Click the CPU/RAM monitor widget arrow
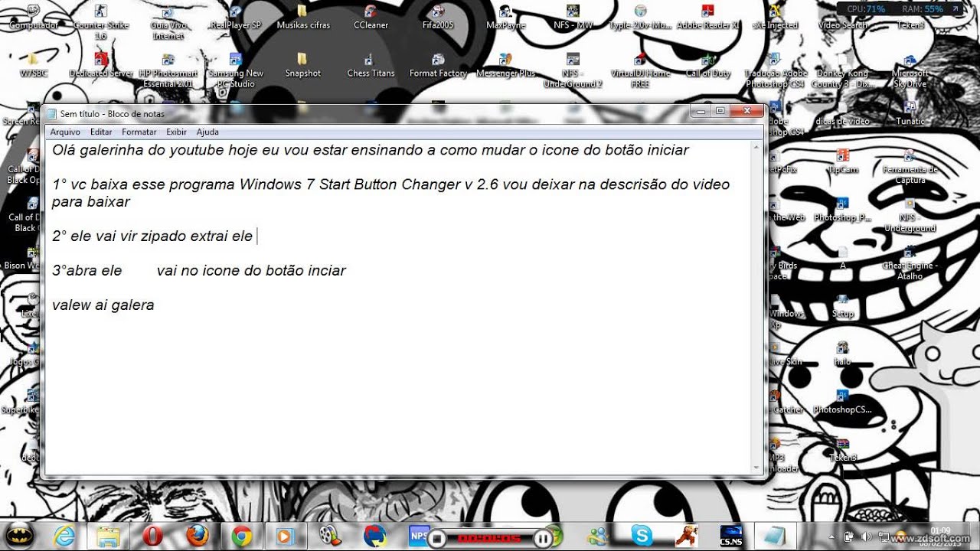The width and height of the screenshot is (980, 551). point(954,9)
